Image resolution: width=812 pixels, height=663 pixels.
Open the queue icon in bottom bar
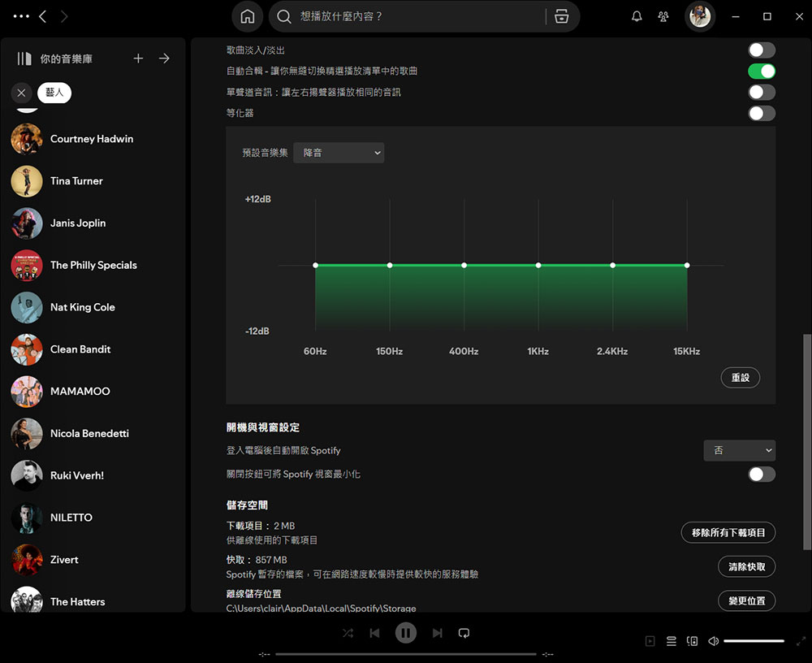coord(672,641)
